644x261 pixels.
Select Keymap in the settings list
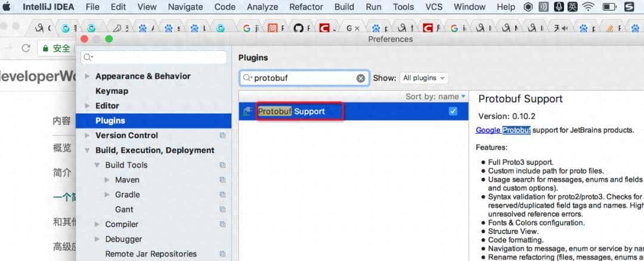(x=112, y=91)
